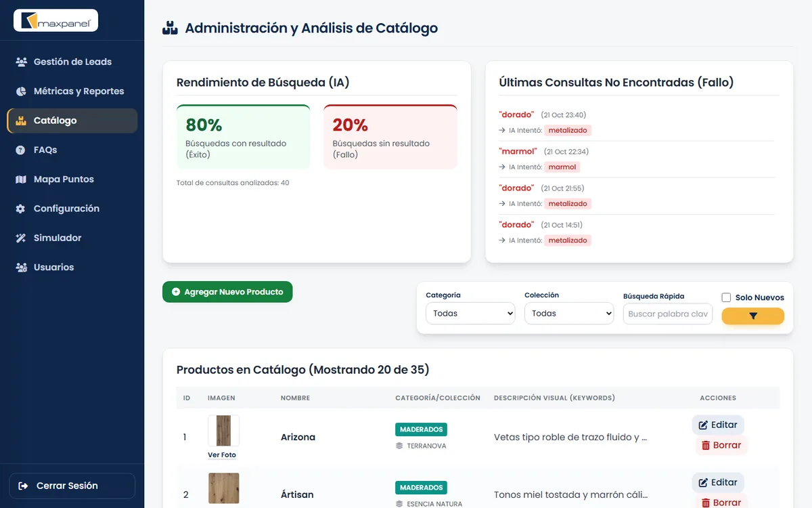Click the MADERADOS tag in Arizona row
The image size is (812, 508).
point(421,429)
